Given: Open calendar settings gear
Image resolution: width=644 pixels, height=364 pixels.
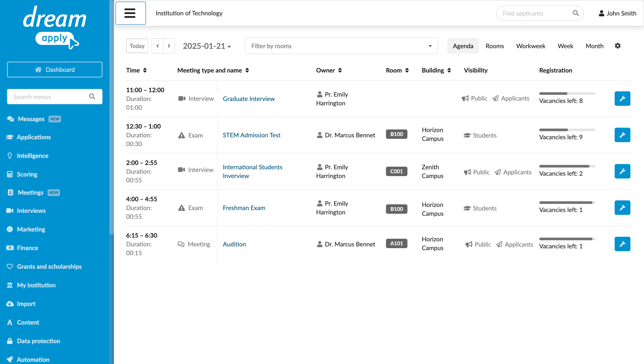Looking at the screenshot, I should point(617,46).
